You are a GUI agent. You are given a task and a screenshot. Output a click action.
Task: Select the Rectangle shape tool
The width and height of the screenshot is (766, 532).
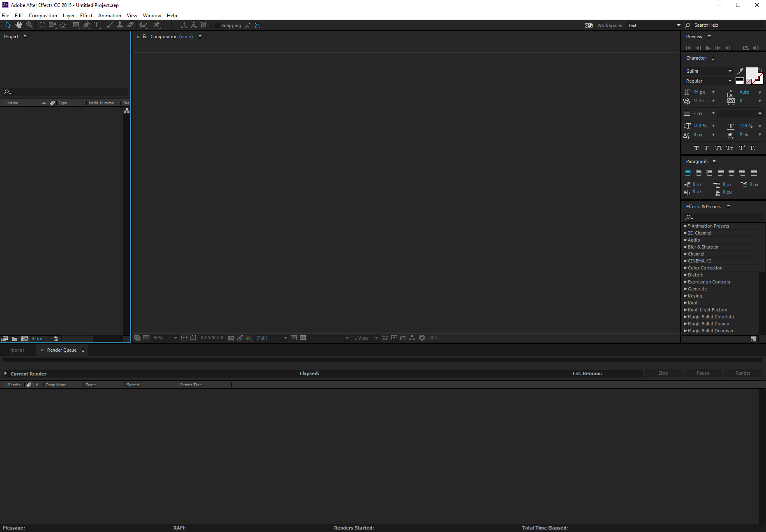(x=76, y=25)
